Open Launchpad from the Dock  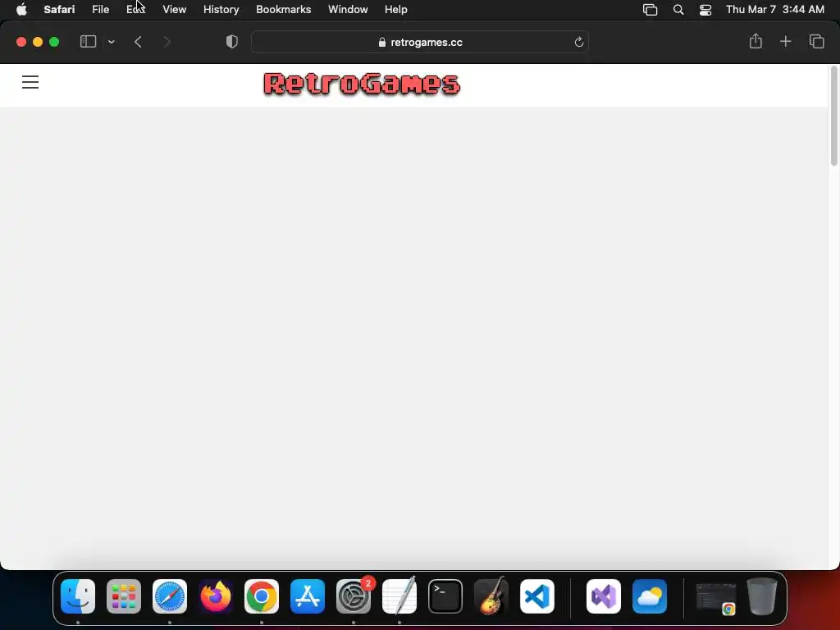tap(124, 596)
